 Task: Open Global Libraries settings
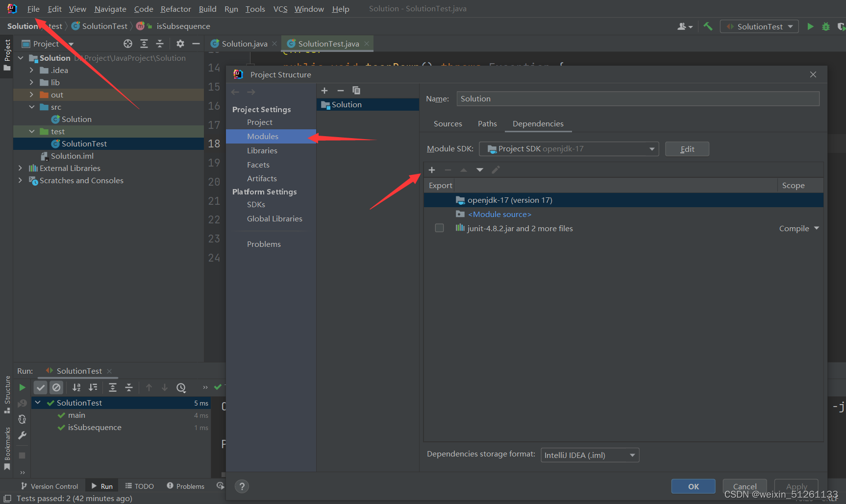[x=274, y=218]
